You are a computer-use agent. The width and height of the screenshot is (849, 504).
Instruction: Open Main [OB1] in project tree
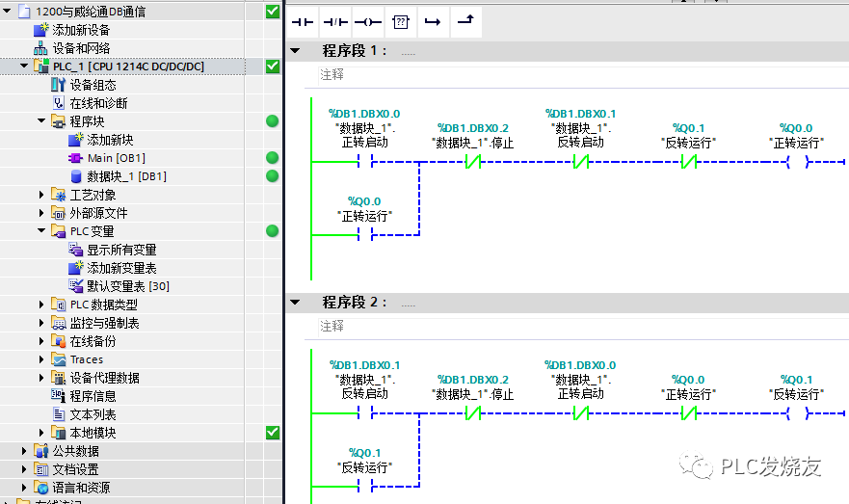117,158
